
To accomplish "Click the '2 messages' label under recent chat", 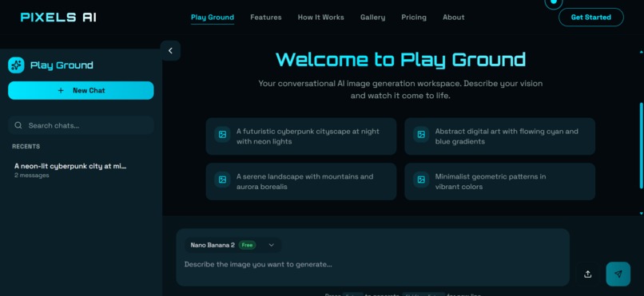I will pyautogui.click(x=32, y=176).
